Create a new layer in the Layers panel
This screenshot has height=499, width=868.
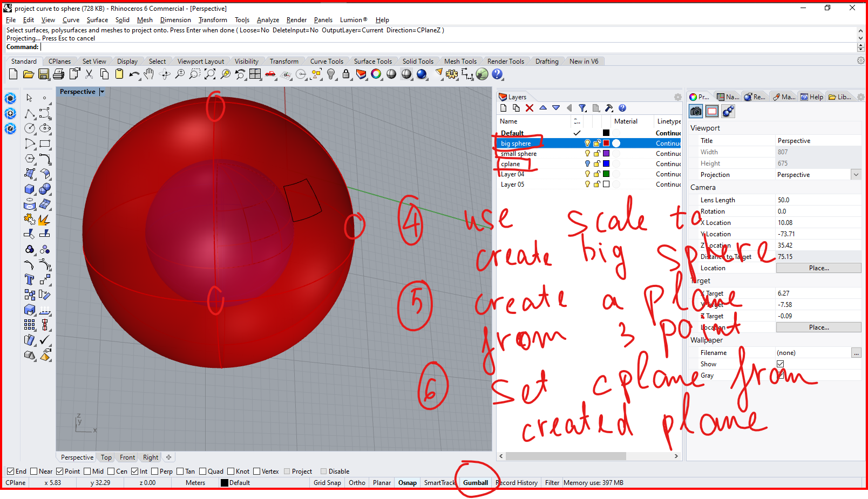504,108
